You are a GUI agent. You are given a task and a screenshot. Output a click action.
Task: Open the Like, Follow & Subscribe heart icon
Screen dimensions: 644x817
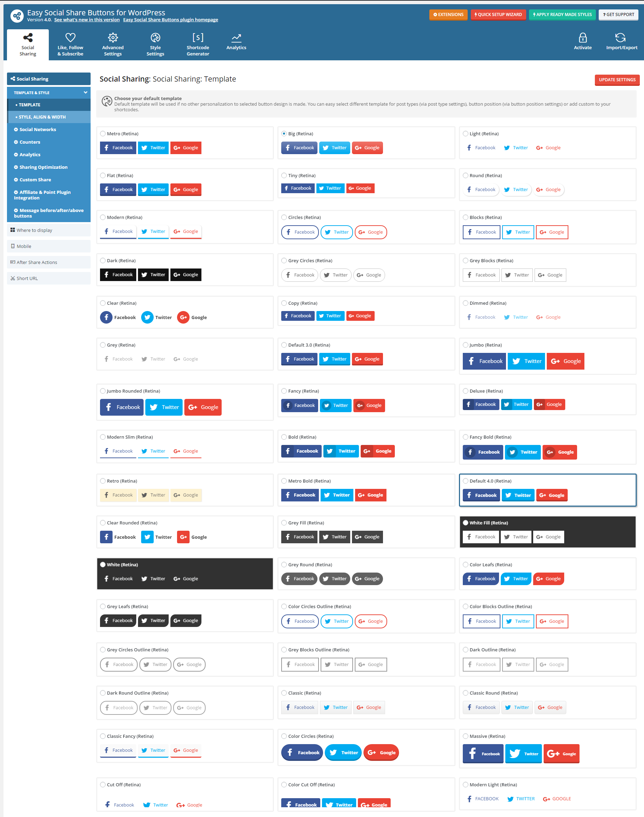click(70, 38)
